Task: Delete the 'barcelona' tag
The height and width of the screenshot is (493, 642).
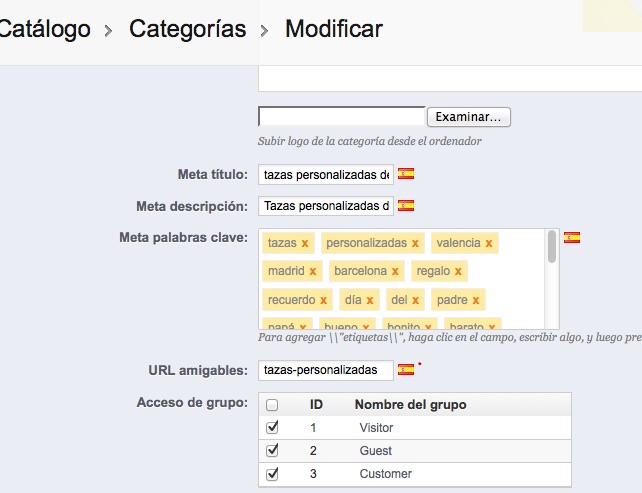Action: pyautogui.click(x=395, y=271)
